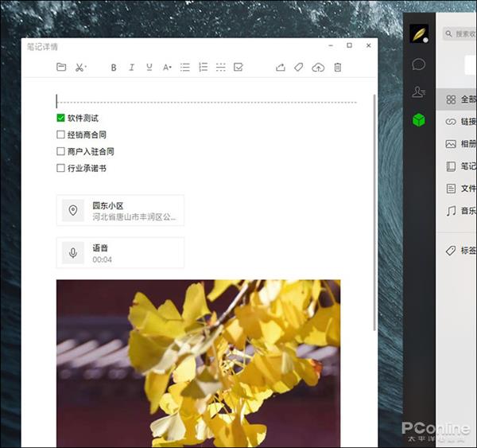Click the note vertical scrollbar
Viewport: 477px width, 448px height.
(x=374, y=212)
